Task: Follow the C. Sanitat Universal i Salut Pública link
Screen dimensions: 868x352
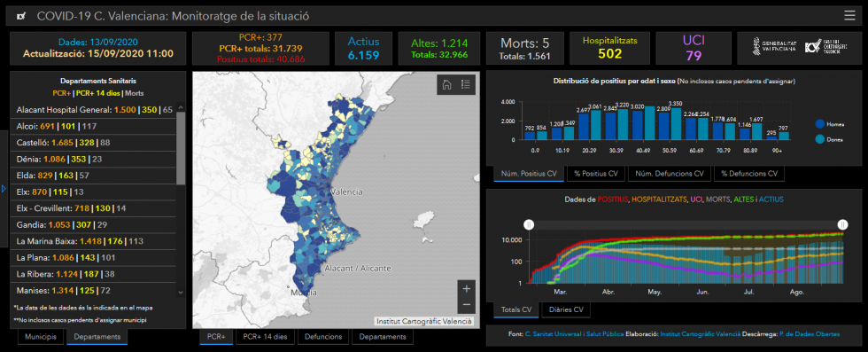Action: click(x=574, y=334)
